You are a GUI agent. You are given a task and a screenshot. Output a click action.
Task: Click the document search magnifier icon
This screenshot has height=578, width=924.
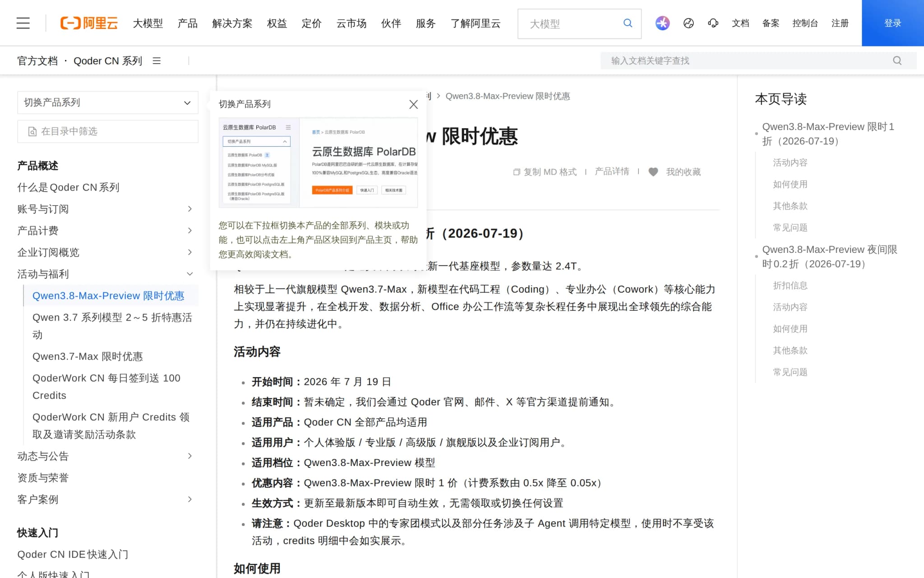click(897, 61)
